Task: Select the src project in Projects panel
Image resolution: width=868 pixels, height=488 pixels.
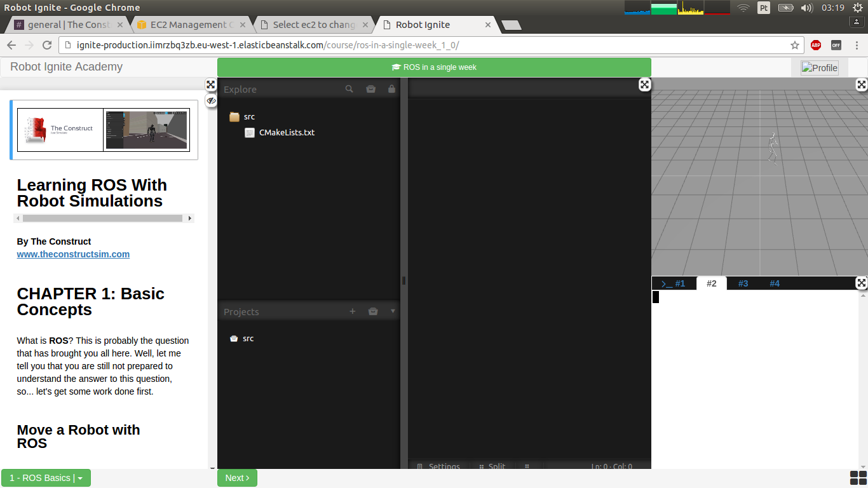Action: tap(241, 339)
